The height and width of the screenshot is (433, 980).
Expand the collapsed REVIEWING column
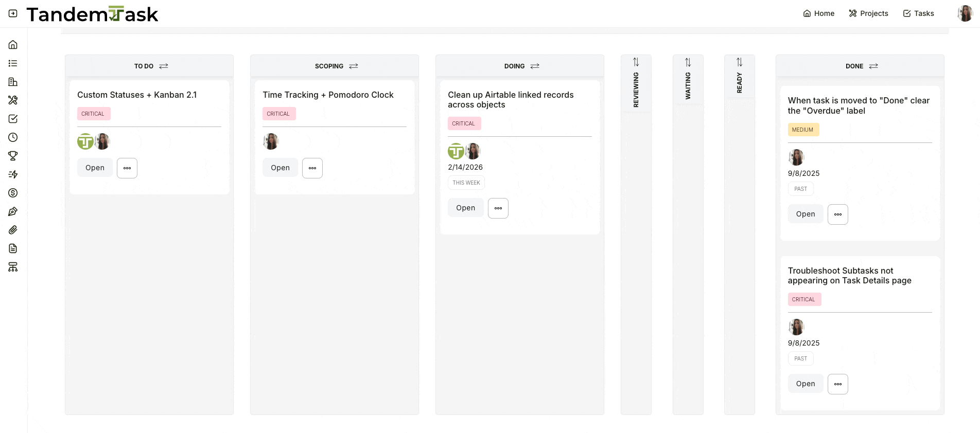(636, 62)
